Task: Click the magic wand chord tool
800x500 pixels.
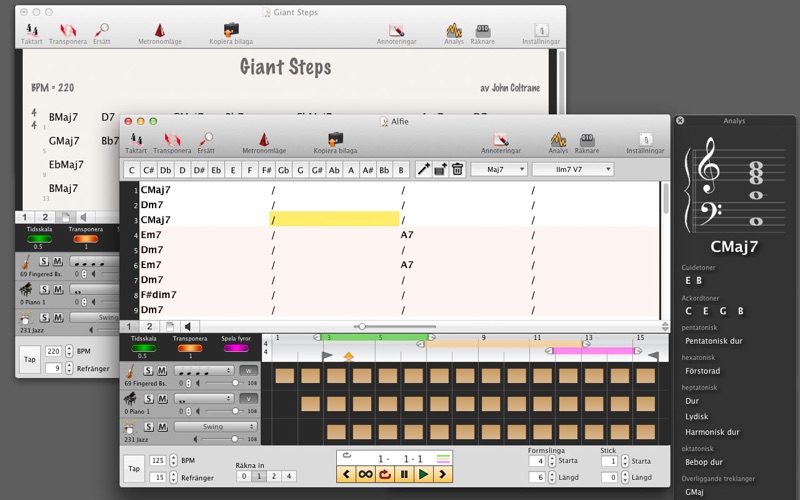Action: (423, 169)
